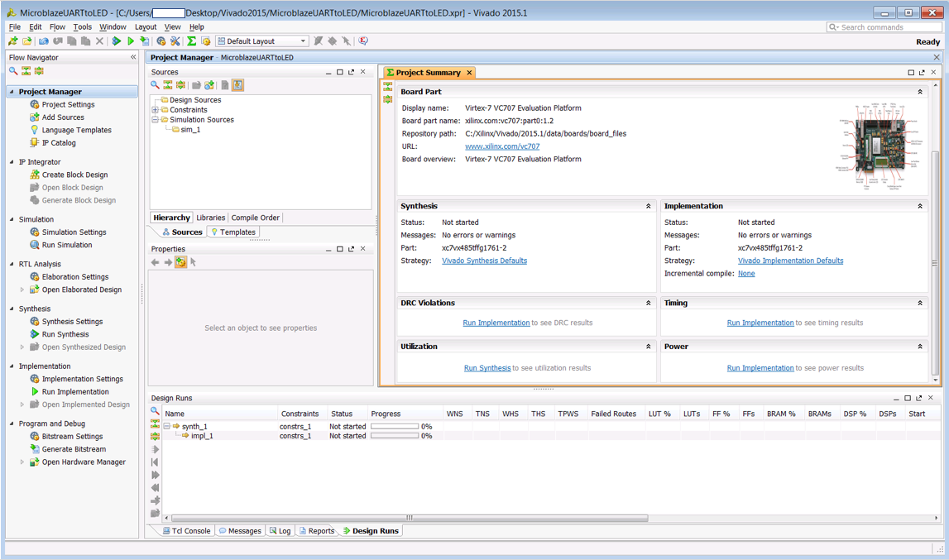The height and width of the screenshot is (560, 949).
Task: Click the synth_1 progress bar
Action: point(395,426)
